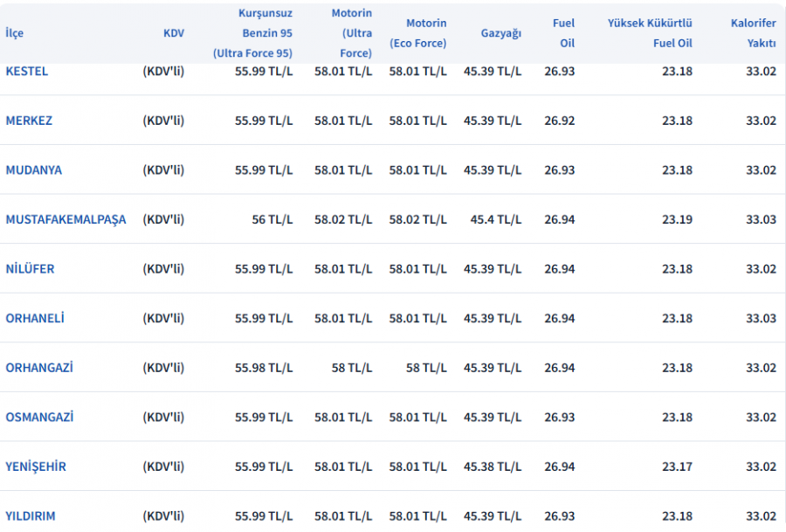The width and height of the screenshot is (786, 532).
Task: Click the Kurşunsuz Benzin 95 column header
Action: (252, 33)
